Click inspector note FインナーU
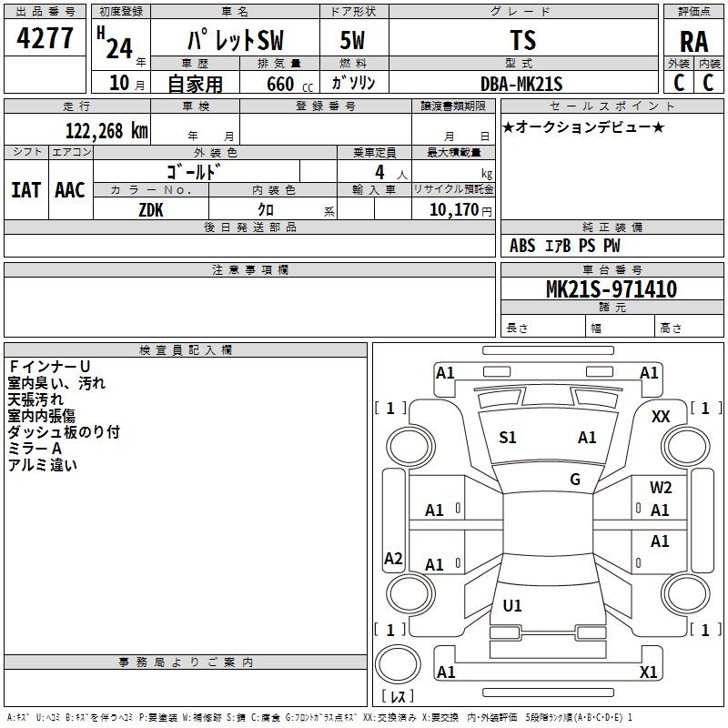 pos(49,367)
